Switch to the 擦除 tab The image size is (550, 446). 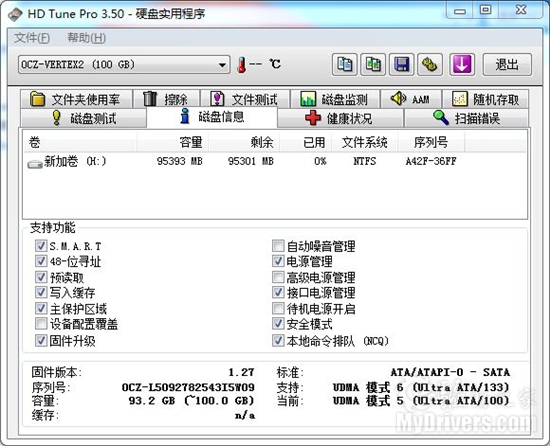[166, 99]
